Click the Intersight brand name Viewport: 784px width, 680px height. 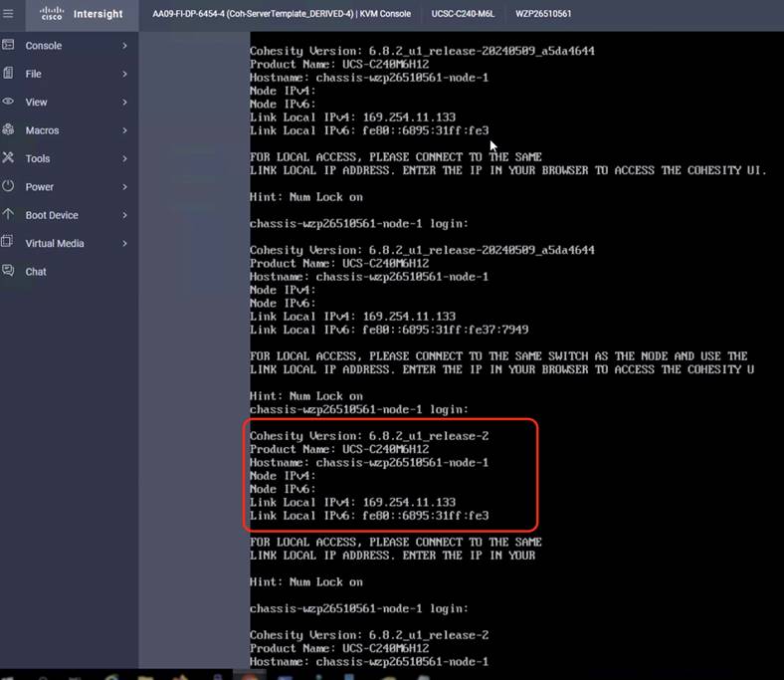pos(98,14)
